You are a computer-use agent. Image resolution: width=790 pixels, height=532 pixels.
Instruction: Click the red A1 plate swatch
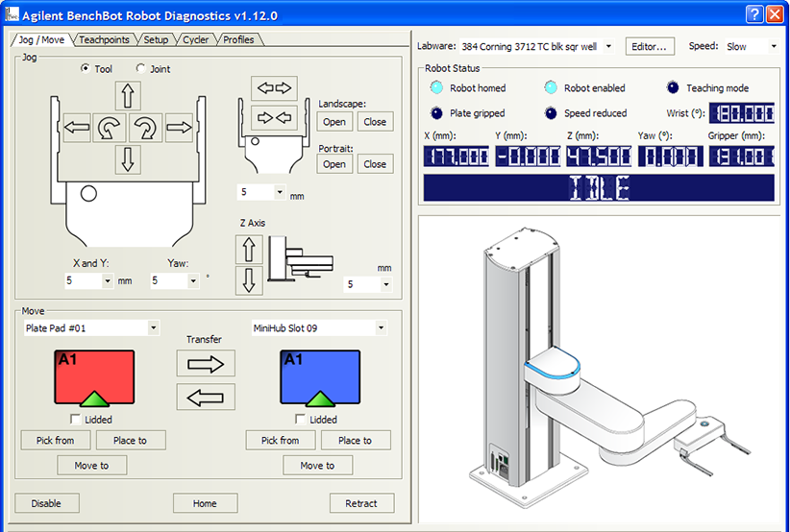[x=94, y=376]
